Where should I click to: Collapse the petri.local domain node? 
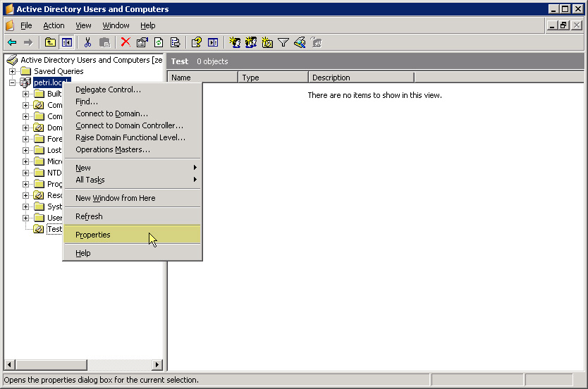(x=13, y=82)
